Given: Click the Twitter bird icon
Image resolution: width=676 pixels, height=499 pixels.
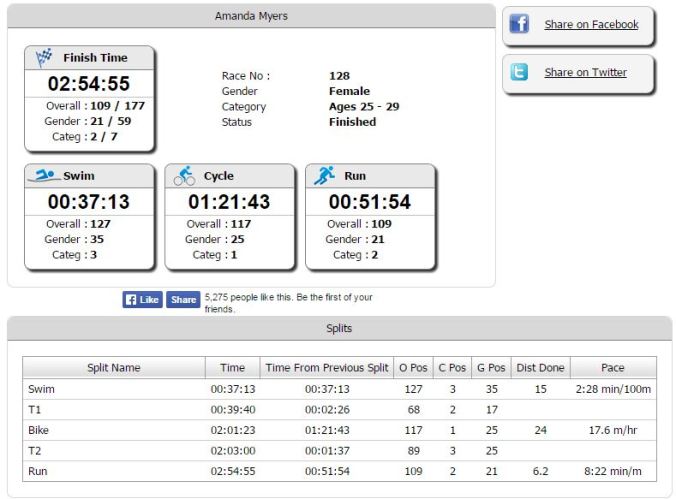Looking at the screenshot, I should point(519,73).
